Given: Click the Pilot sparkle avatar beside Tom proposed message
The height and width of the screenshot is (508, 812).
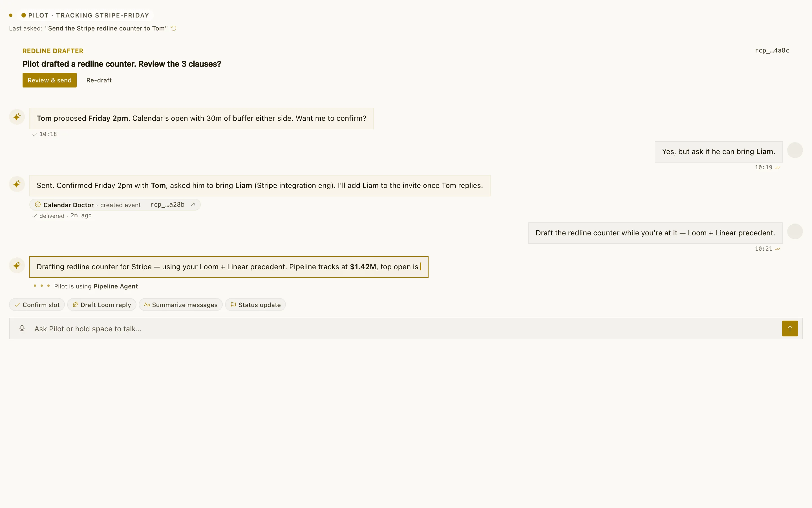Looking at the screenshot, I should pyautogui.click(x=17, y=117).
